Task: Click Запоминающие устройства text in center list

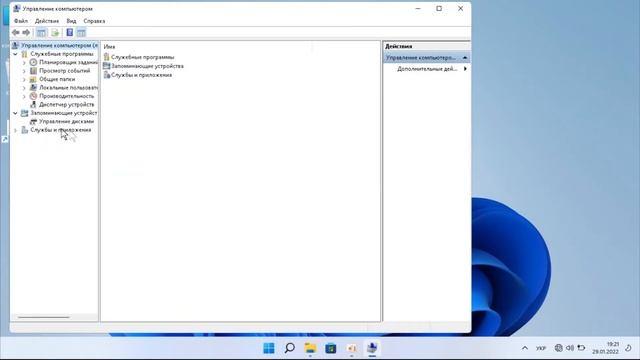Action: click(147, 66)
